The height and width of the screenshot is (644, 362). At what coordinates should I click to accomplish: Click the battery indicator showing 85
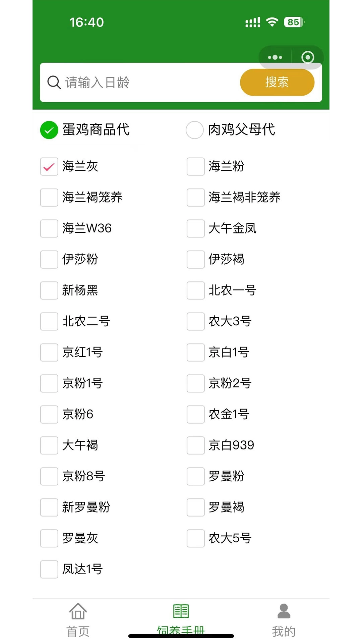tap(293, 21)
